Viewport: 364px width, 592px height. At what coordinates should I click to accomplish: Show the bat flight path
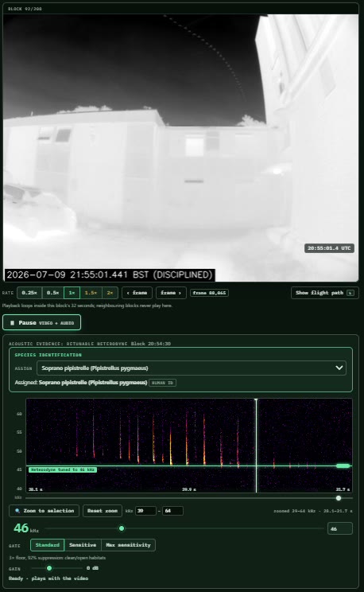325,293
